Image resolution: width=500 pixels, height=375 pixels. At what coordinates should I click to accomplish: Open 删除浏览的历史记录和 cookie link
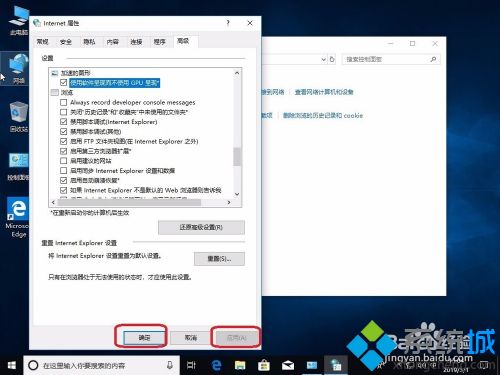323,115
